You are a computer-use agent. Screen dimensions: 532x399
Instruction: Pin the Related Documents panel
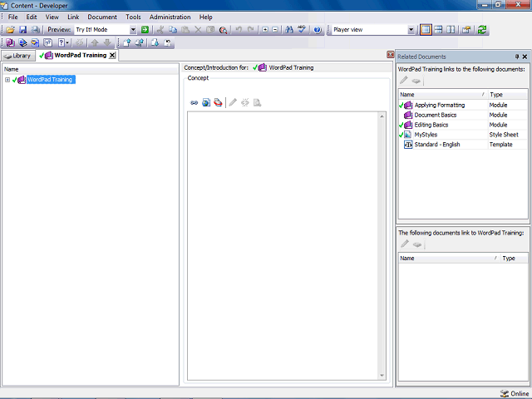(x=517, y=57)
